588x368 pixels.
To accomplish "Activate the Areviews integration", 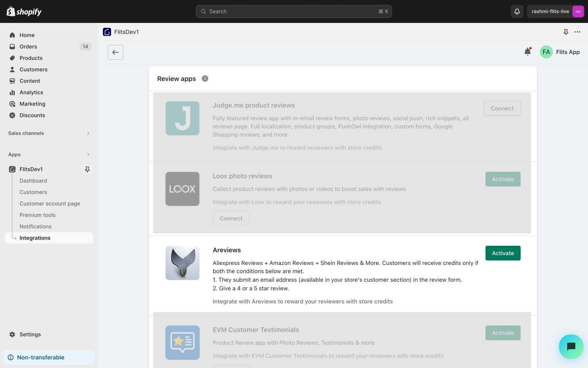I will pyautogui.click(x=503, y=253).
